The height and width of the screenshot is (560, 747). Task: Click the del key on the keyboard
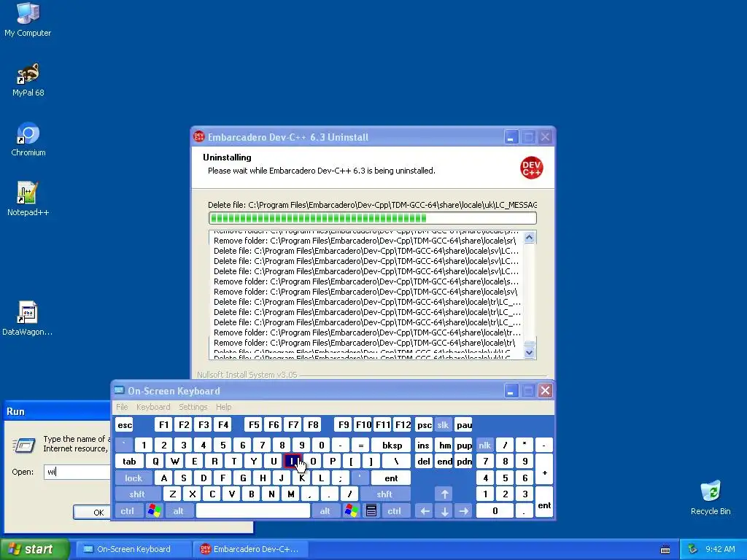tap(424, 461)
